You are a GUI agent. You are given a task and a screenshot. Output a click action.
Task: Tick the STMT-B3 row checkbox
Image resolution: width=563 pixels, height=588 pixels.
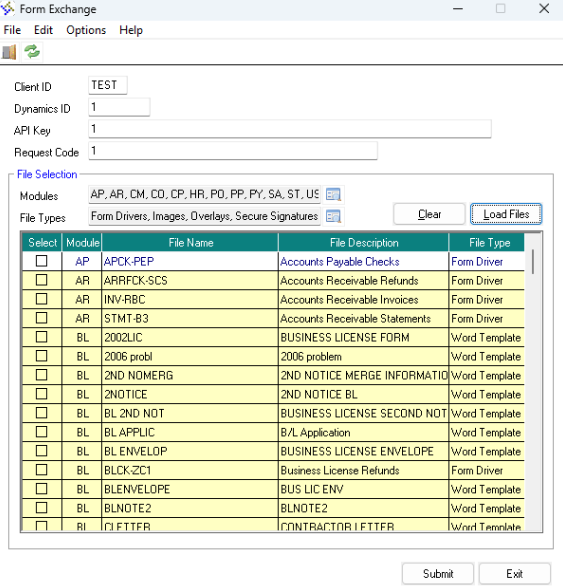[x=42, y=318]
